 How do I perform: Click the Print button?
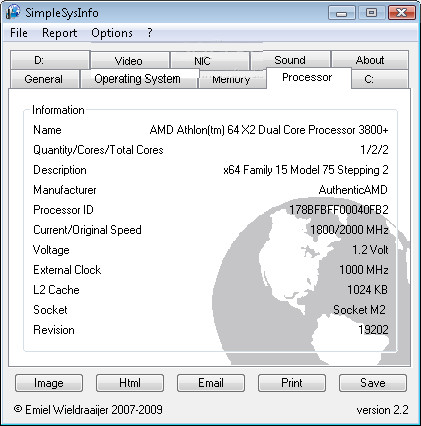click(x=292, y=383)
